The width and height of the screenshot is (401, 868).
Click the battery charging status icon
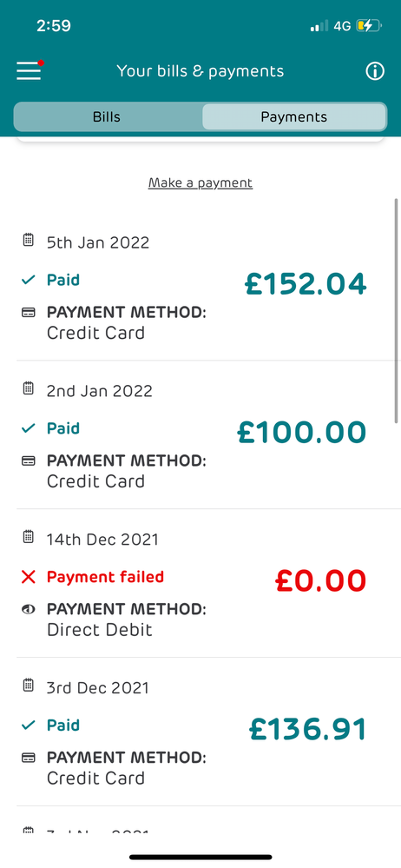pyautogui.click(x=368, y=25)
